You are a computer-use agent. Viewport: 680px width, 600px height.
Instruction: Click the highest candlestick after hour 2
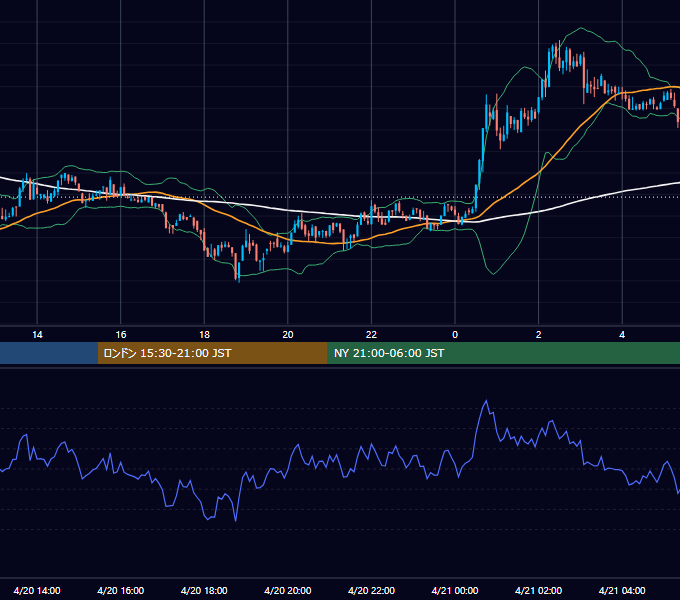pos(559,54)
